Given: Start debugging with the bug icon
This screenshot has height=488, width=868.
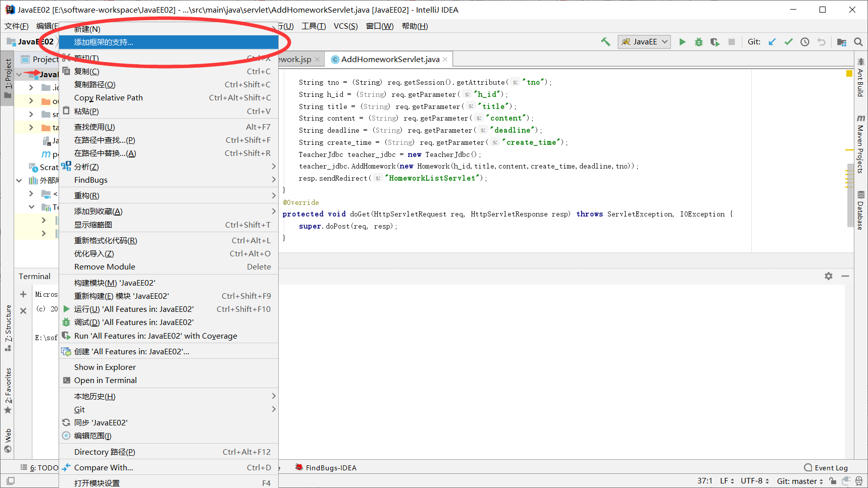Looking at the screenshot, I should pos(699,42).
